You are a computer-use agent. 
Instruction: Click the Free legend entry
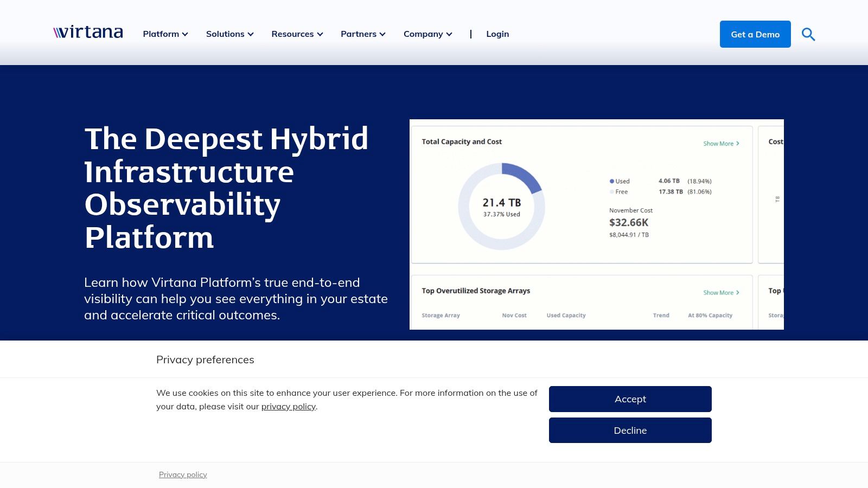point(618,191)
